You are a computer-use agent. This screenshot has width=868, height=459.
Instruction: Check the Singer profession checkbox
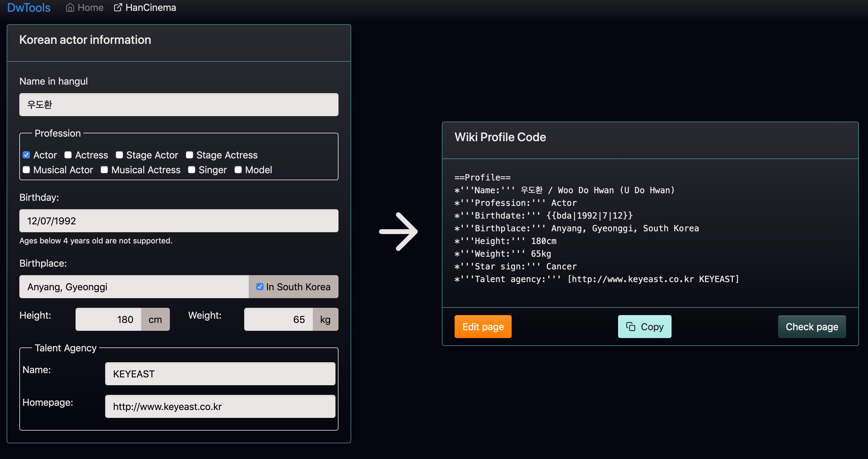tap(192, 170)
